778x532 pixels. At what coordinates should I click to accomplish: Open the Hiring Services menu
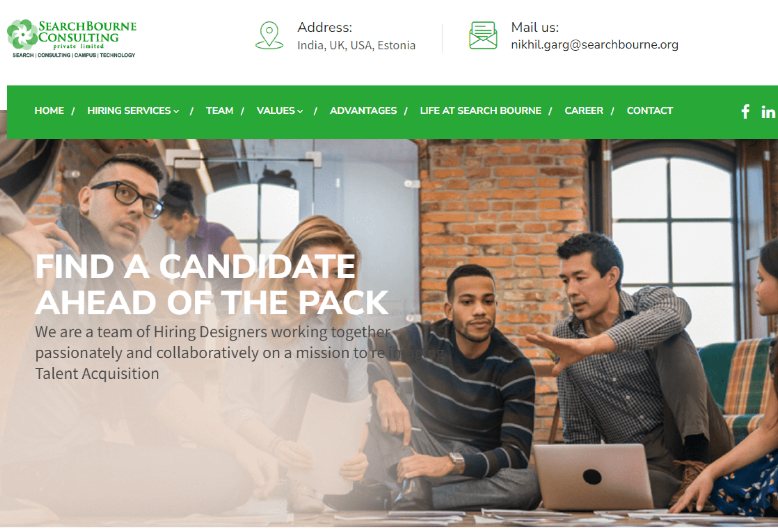[129, 111]
